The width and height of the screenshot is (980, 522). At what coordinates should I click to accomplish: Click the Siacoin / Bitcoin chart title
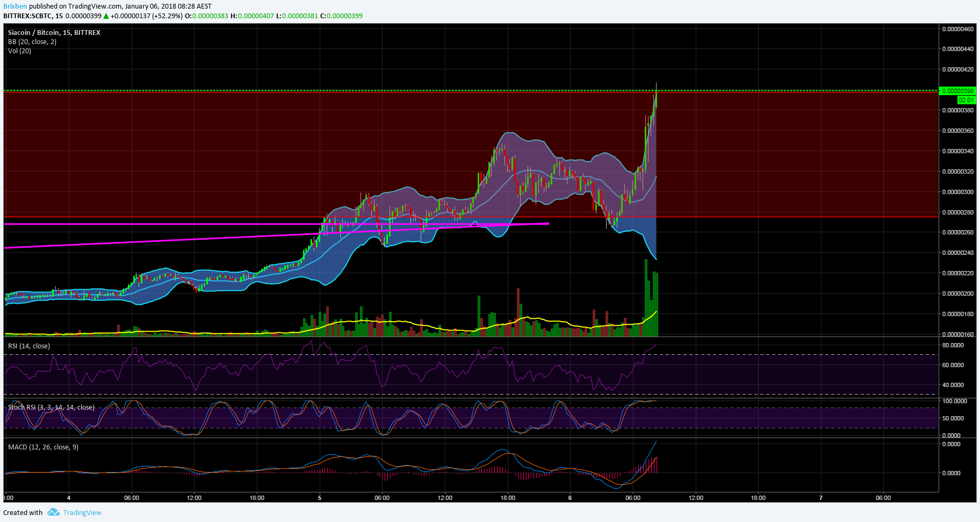tap(54, 32)
